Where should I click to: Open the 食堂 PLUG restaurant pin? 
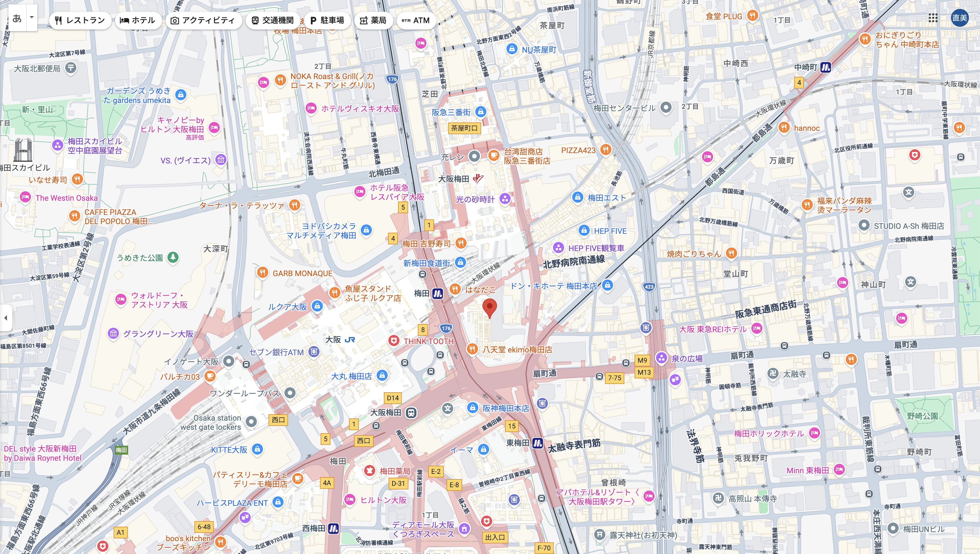click(x=752, y=15)
